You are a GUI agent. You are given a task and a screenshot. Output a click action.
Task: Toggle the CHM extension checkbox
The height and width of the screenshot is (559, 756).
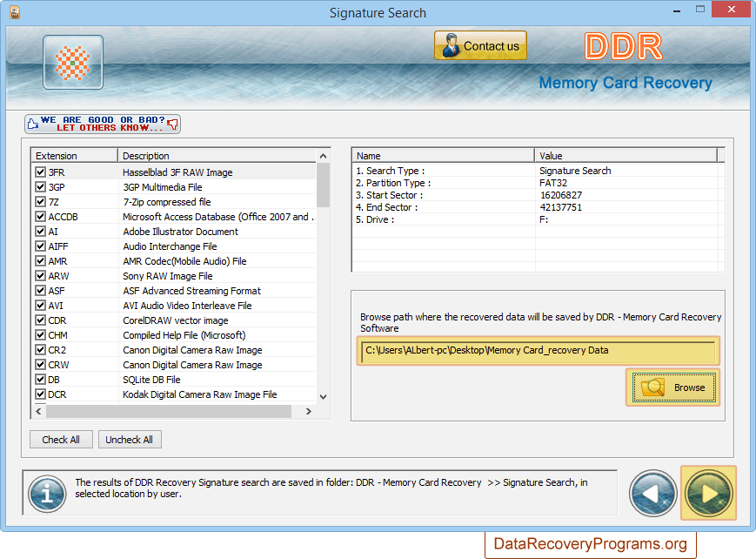click(x=41, y=335)
